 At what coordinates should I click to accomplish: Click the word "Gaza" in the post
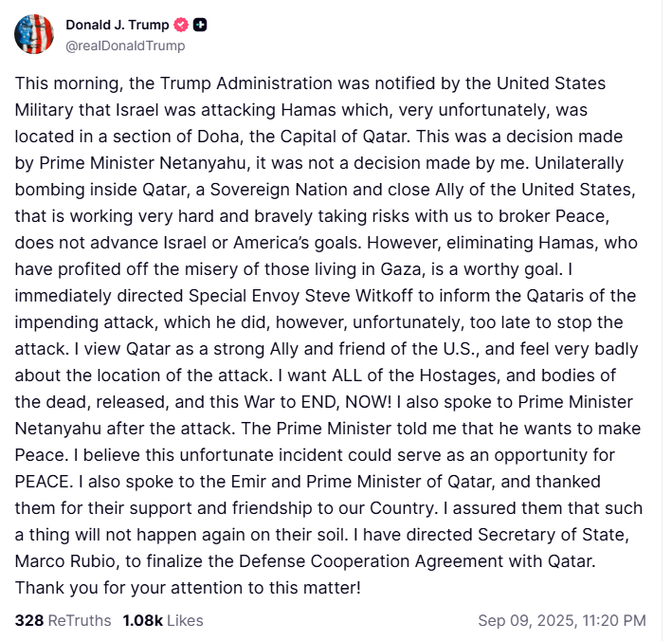401,269
